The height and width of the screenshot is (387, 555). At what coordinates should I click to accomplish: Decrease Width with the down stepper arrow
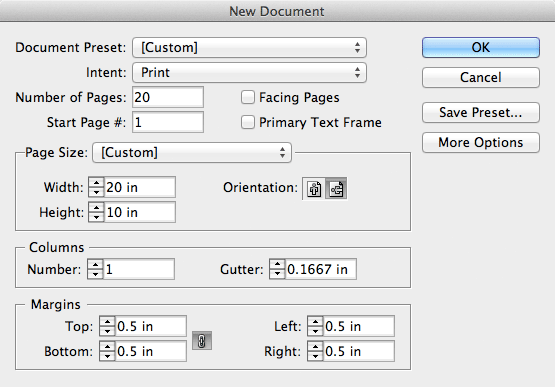click(96, 192)
